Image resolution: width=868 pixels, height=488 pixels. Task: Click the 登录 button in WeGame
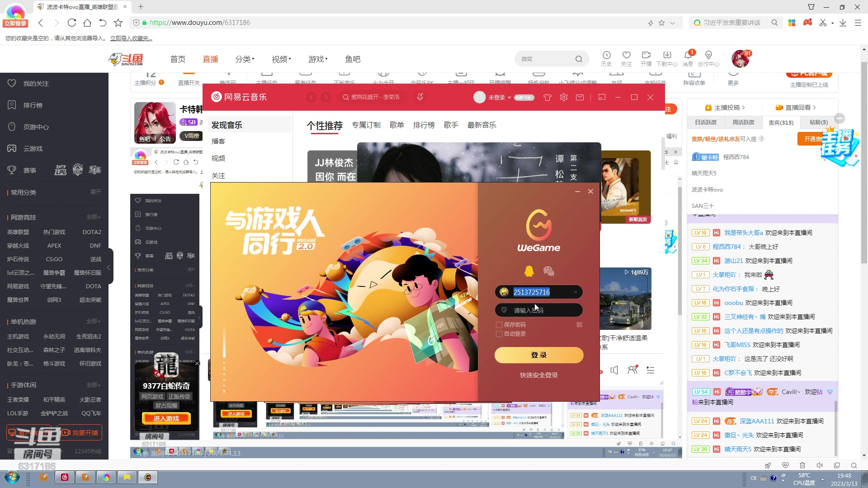539,355
